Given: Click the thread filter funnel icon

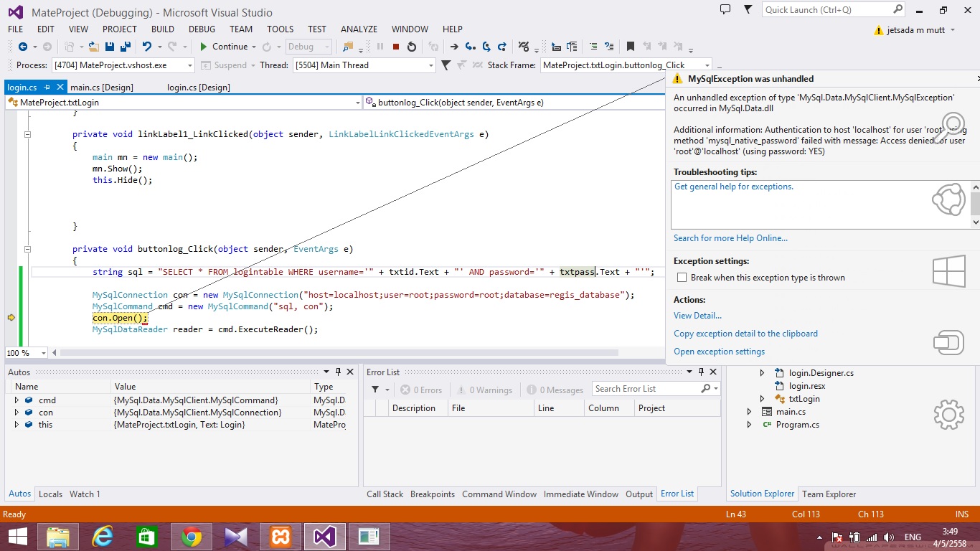Looking at the screenshot, I should tap(446, 65).
